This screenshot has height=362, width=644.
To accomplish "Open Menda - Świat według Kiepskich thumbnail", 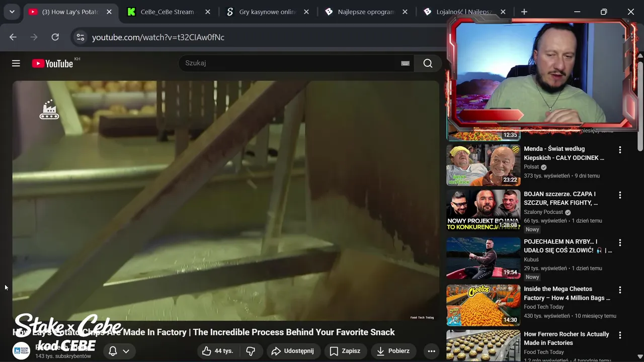I will coord(484,165).
